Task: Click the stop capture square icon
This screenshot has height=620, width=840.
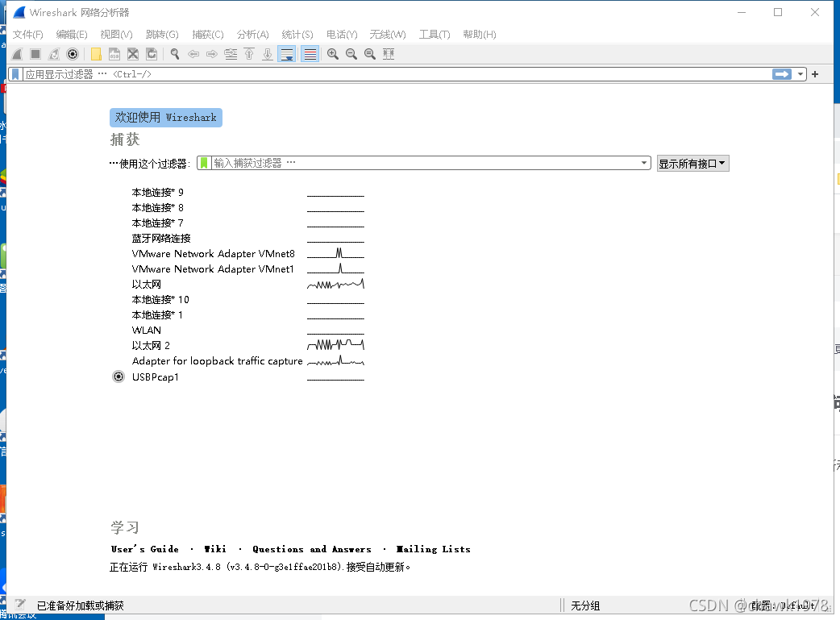Action: (35, 54)
